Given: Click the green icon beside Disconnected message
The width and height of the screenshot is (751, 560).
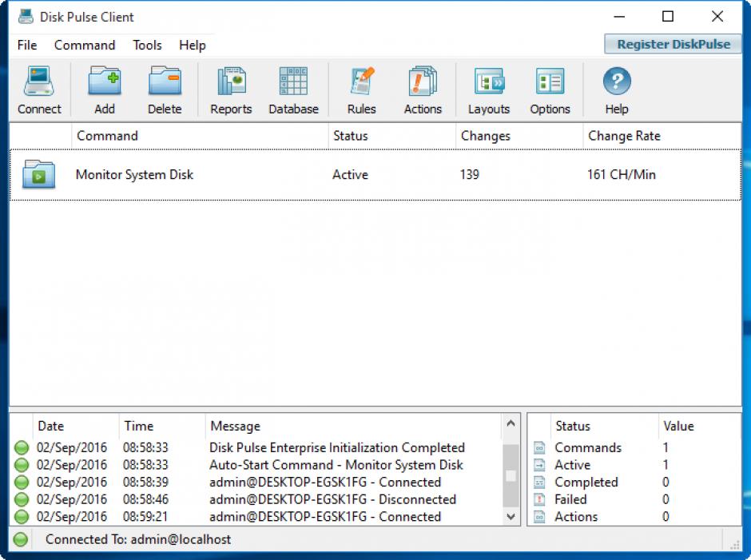Looking at the screenshot, I should (x=22, y=499).
